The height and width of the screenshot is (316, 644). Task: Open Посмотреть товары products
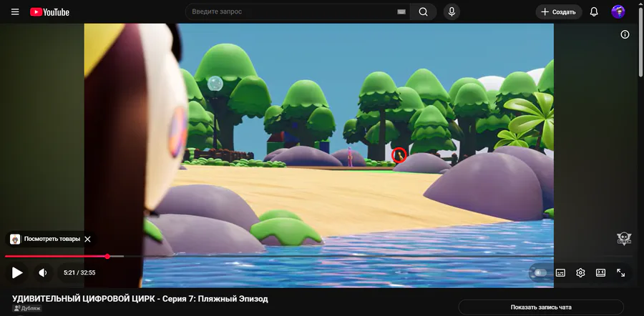pos(46,239)
